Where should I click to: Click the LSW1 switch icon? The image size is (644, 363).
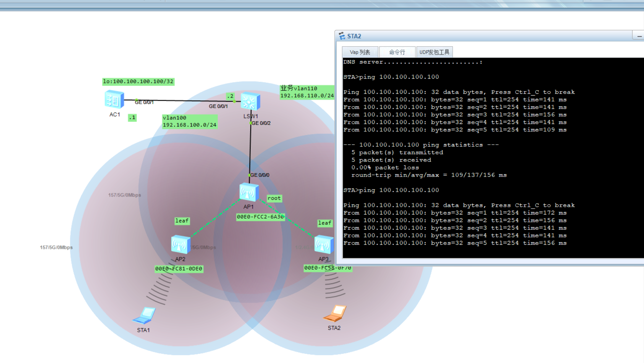click(250, 101)
